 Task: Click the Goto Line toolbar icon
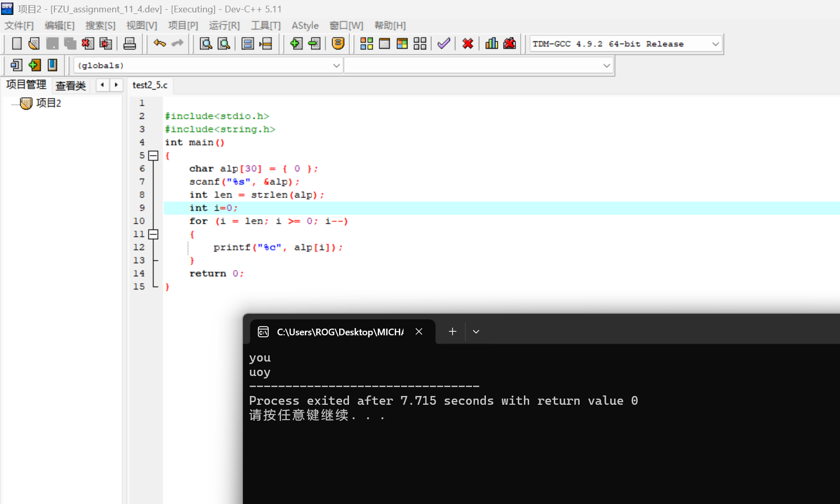coord(266,44)
